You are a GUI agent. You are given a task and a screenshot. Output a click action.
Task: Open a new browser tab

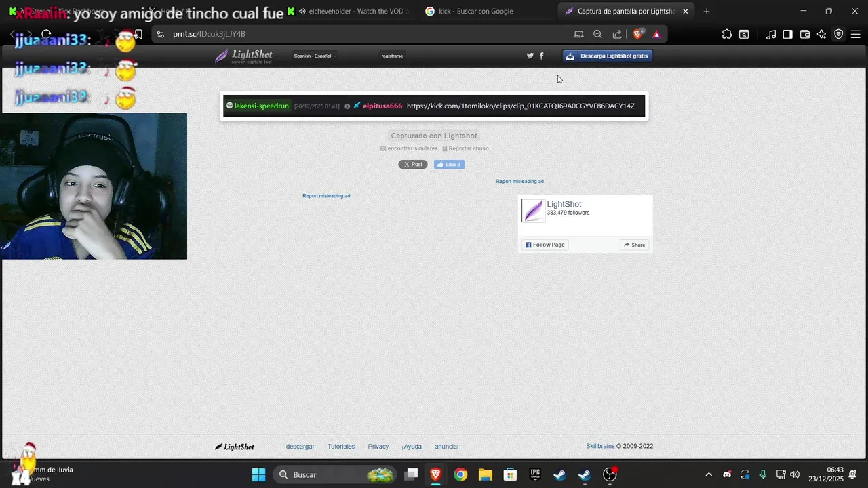[x=707, y=11]
